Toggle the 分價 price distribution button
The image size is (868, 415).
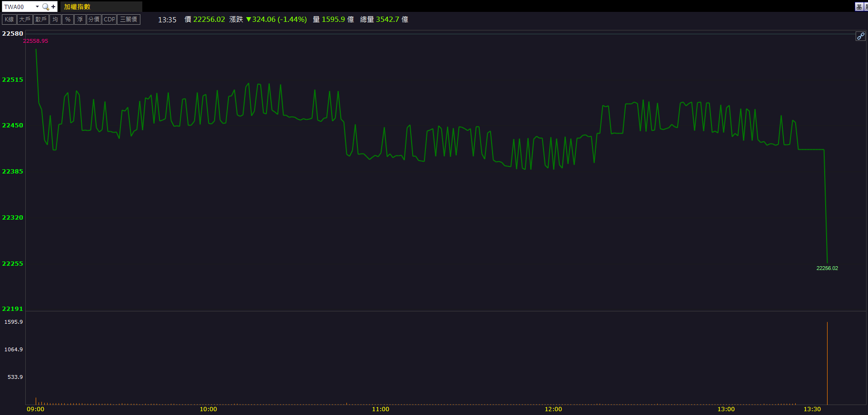pos(94,19)
